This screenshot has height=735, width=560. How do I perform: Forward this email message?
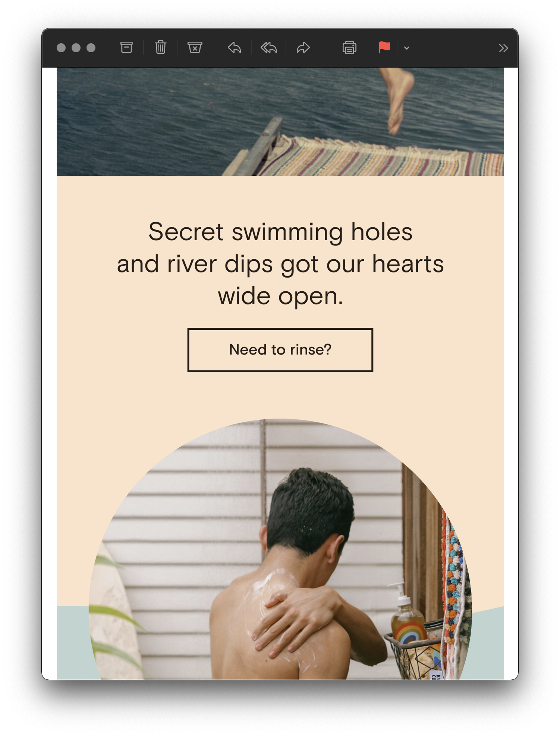303,48
